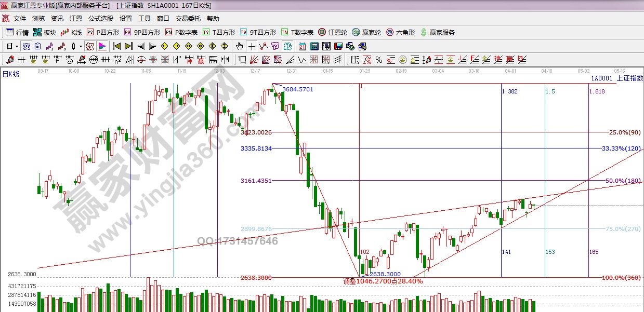Image resolution: width=644 pixels, height=312 pixels.
Task: Click the 上证指数 index name
Action: click(629, 78)
